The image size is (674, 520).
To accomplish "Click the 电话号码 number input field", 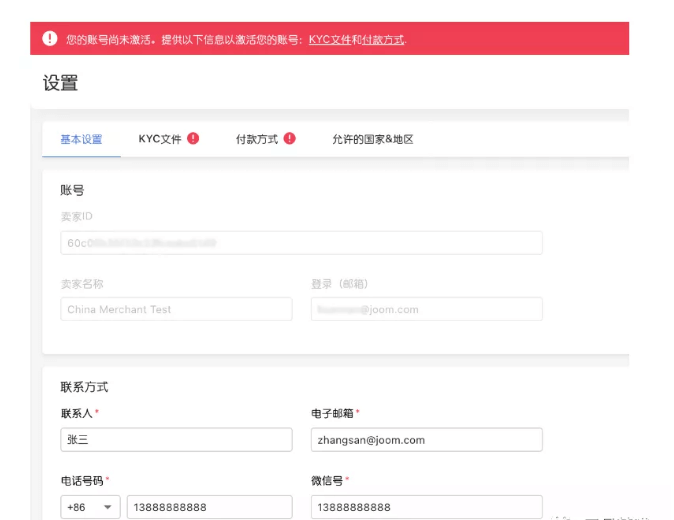I will tap(209, 507).
